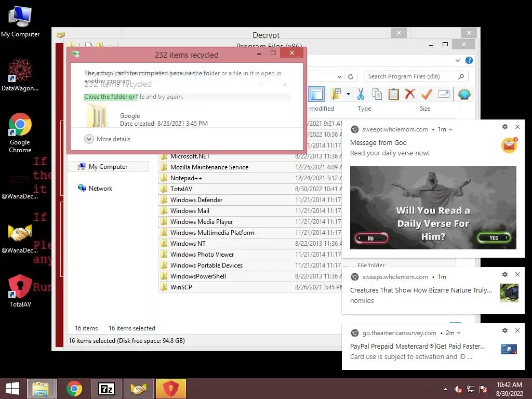
Task: Open the TotalAV shield taskbar item
Action: click(171, 389)
